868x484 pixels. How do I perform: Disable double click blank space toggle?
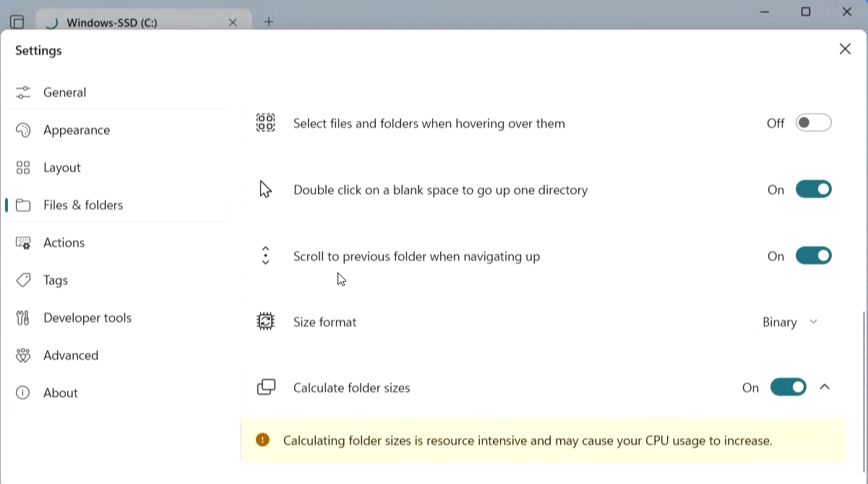click(x=813, y=189)
